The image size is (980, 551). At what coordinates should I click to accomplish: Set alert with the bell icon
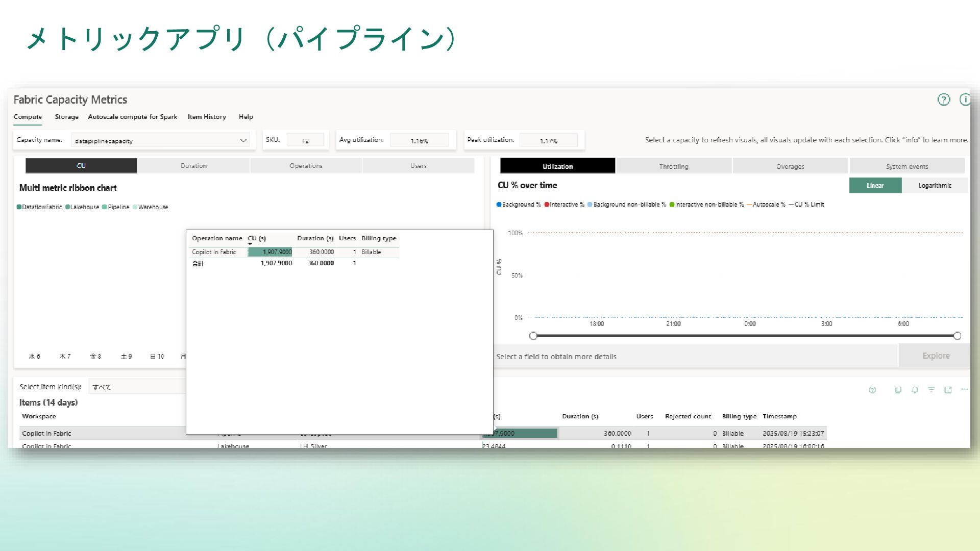915,390
